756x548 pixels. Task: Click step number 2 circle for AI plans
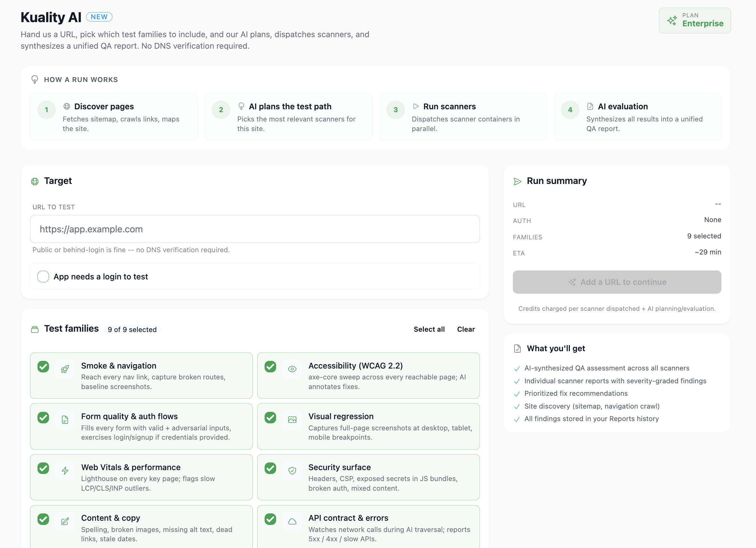coord(221,110)
